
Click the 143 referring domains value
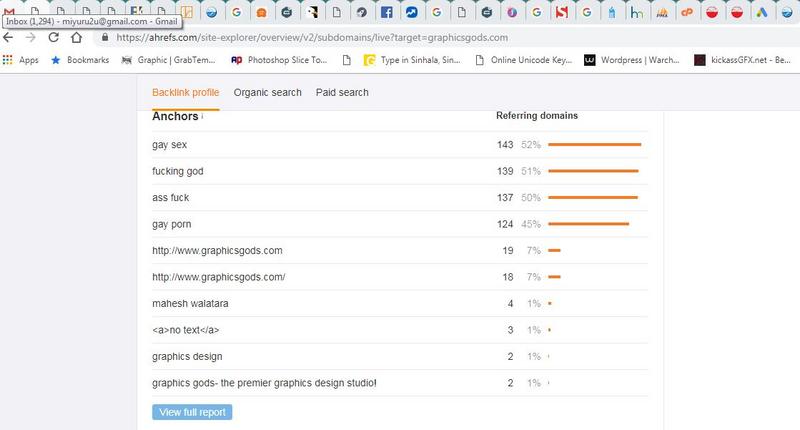(505, 145)
